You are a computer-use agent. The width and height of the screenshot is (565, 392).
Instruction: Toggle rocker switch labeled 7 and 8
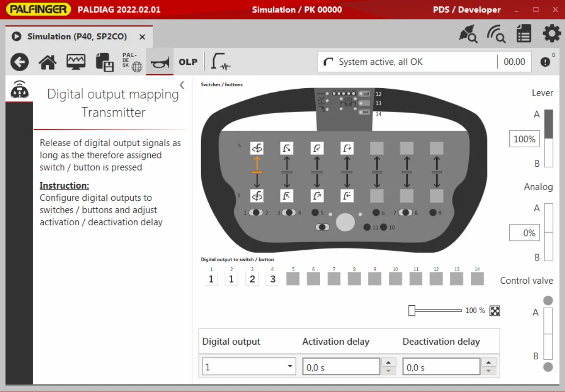pos(405,213)
